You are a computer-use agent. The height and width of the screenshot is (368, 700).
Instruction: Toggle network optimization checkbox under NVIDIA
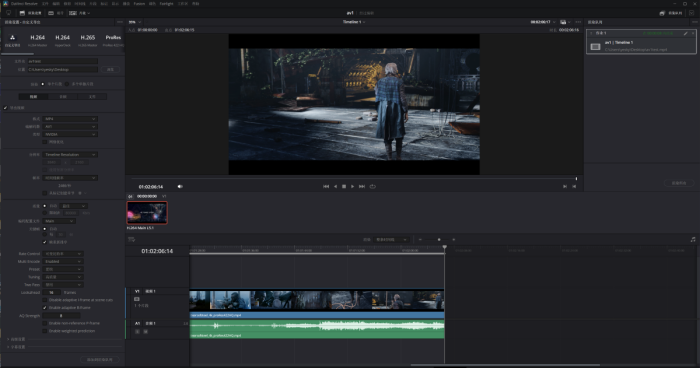pyautogui.click(x=45, y=142)
